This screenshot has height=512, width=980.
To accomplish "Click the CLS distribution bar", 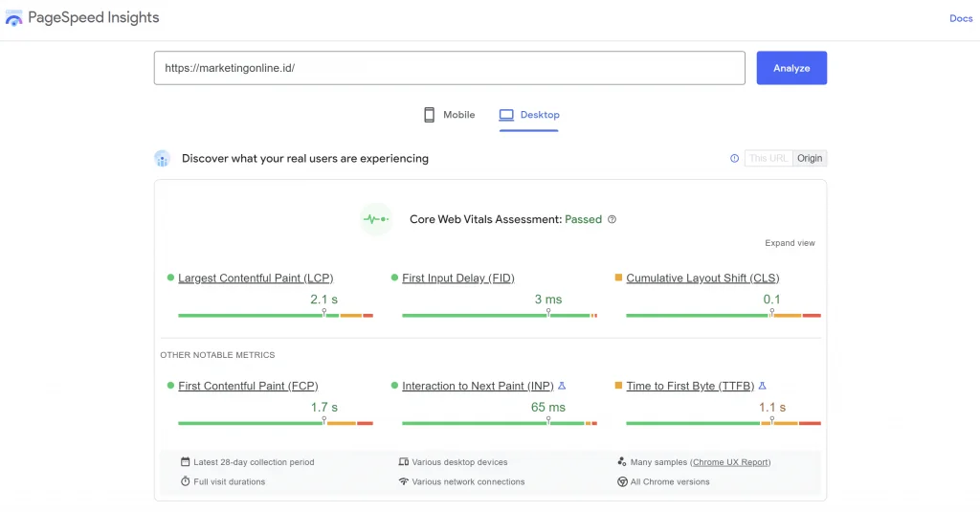I will [724, 315].
